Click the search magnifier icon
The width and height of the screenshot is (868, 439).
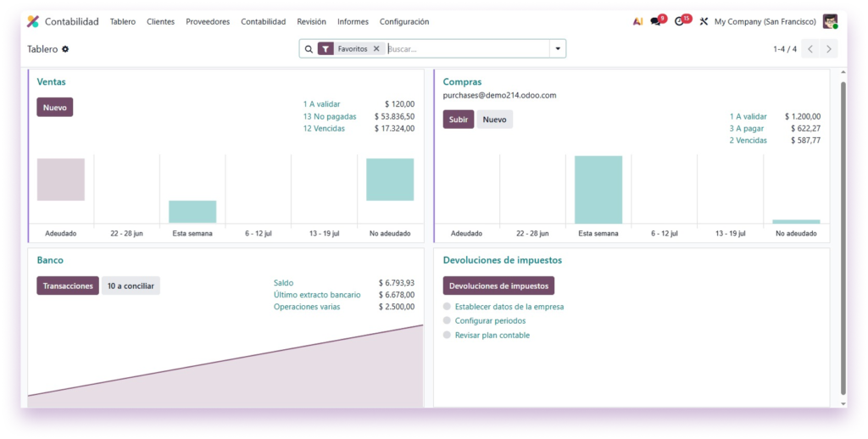(309, 49)
